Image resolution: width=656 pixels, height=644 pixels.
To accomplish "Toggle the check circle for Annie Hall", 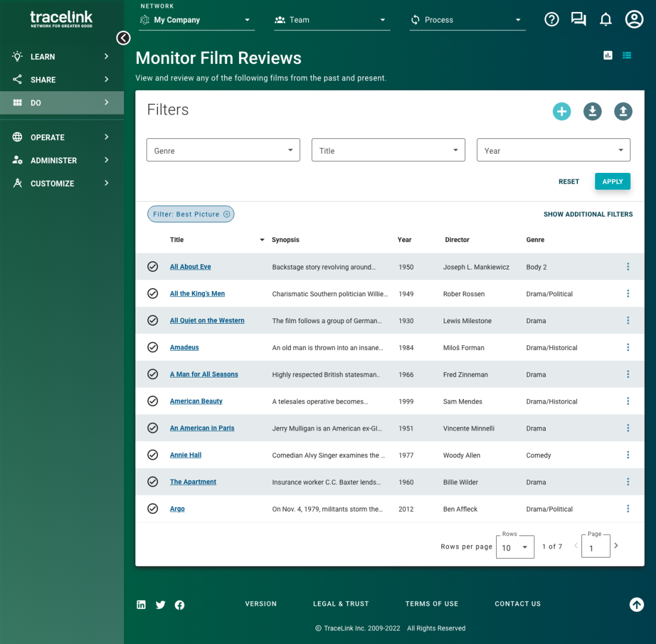I will 153,455.
